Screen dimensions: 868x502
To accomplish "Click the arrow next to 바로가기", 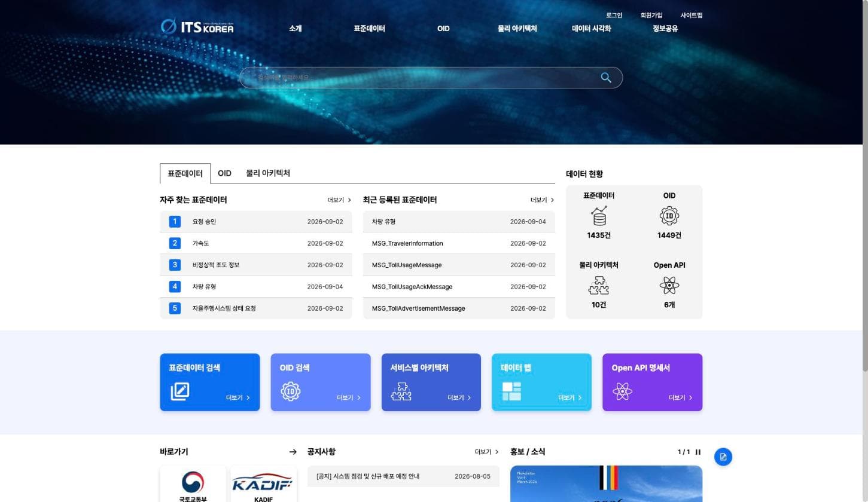I will [293, 452].
